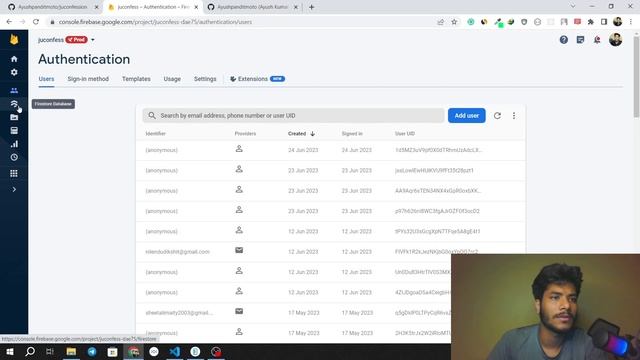640x360 pixels.
Task: Open Firebase account avatar
Action: [x=616, y=40]
